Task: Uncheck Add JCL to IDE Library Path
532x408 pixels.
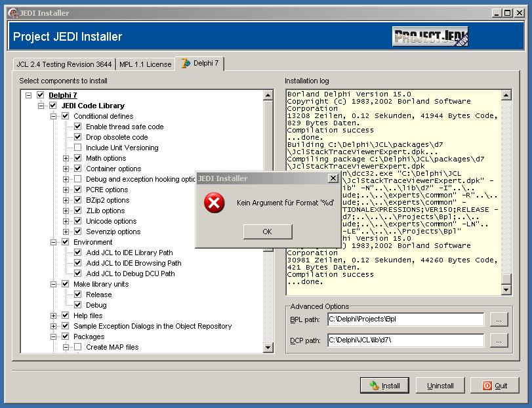Action: point(77,253)
